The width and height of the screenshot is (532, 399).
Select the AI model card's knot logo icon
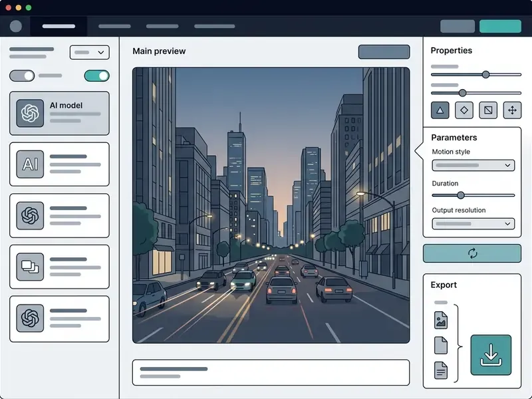pyautogui.click(x=30, y=113)
